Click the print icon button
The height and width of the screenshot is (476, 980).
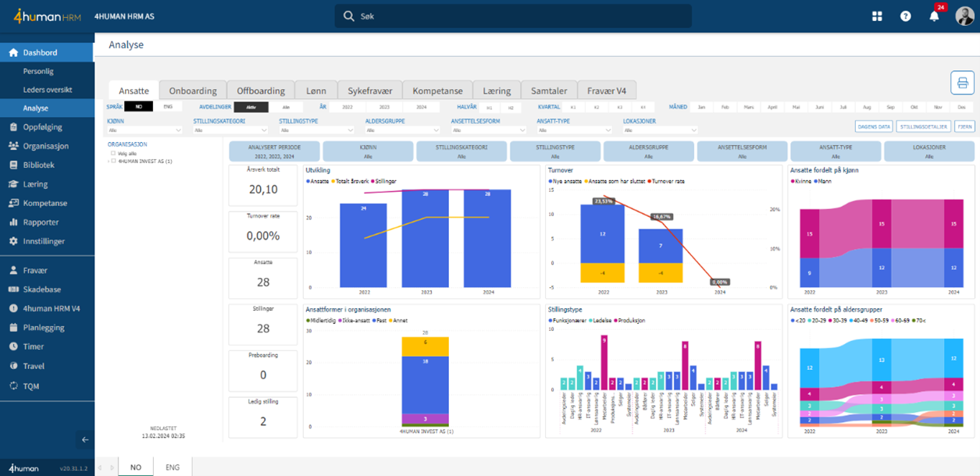[962, 83]
